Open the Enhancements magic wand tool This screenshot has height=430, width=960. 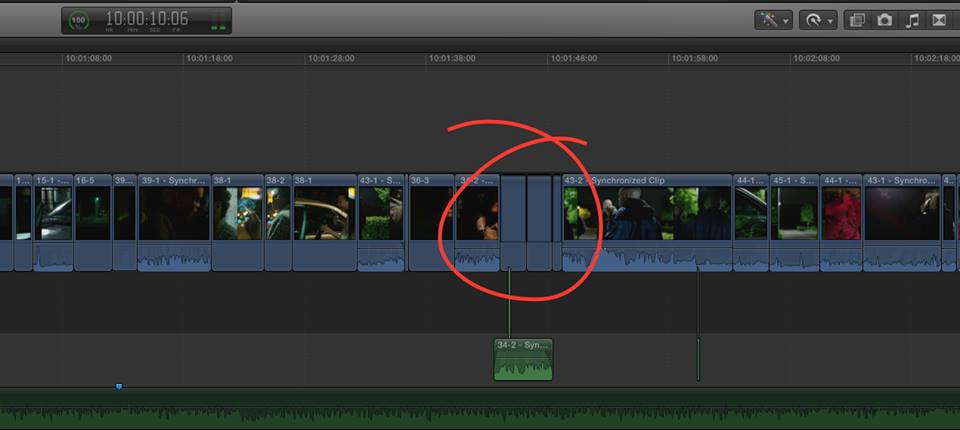tap(768, 20)
